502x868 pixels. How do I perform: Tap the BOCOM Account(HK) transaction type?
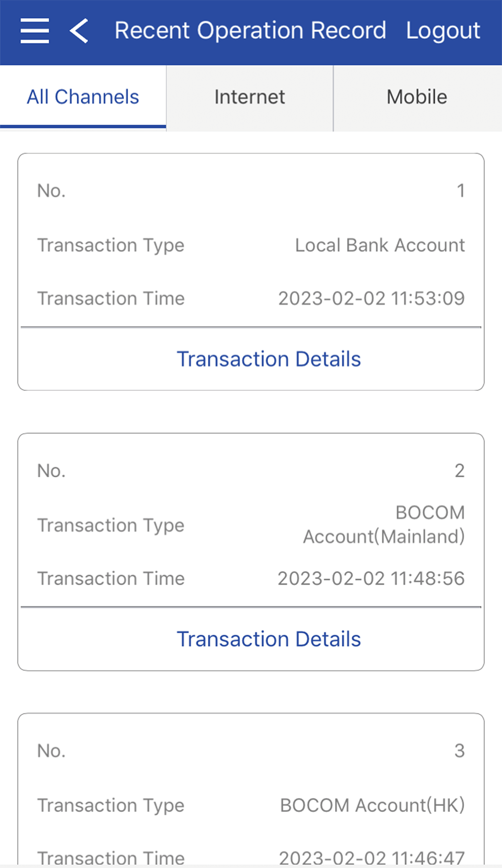pos(372,805)
